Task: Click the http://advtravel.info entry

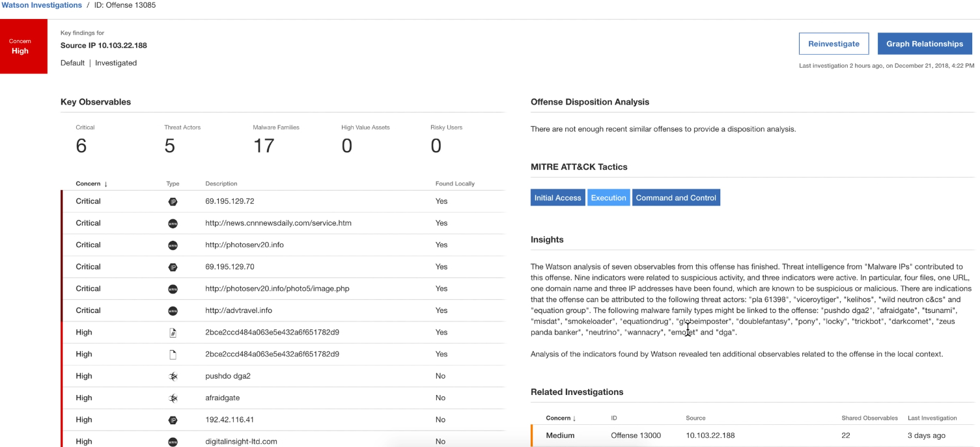Action: click(238, 310)
